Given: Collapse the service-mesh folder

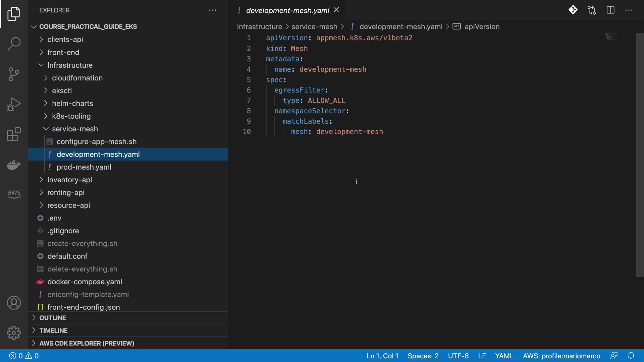Looking at the screenshot, I should [75, 129].
